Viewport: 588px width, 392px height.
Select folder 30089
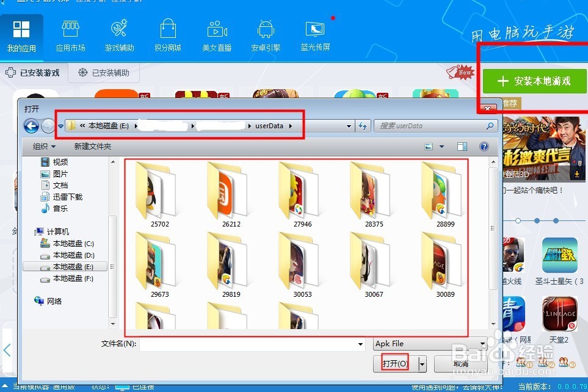pos(445,265)
